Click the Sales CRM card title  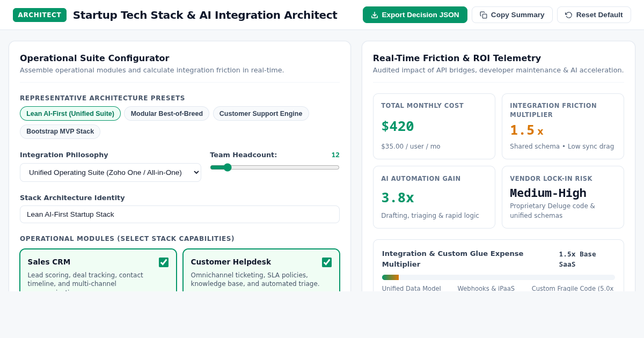49,262
